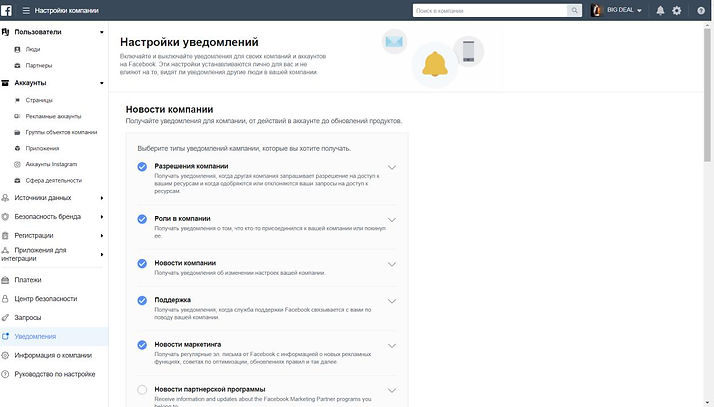The height and width of the screenshot is (407, 714).
Task: Click the Рекламные аккаунты icon
Action: coord(17,117)
